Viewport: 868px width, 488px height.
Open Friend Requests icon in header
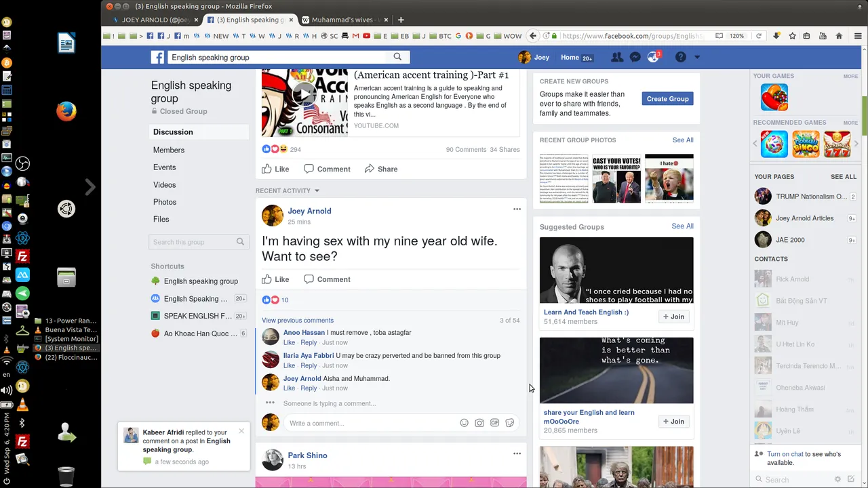point(617,58)
